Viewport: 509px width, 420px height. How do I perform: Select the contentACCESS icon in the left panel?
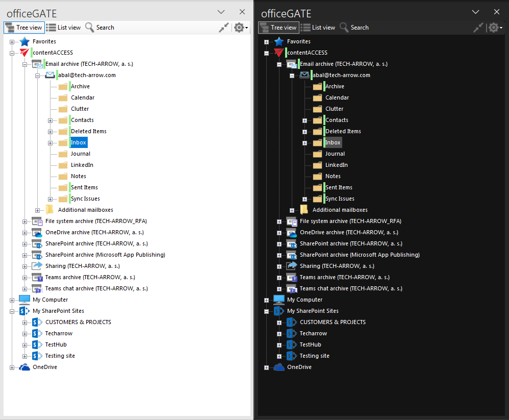[x=24, y=53]
